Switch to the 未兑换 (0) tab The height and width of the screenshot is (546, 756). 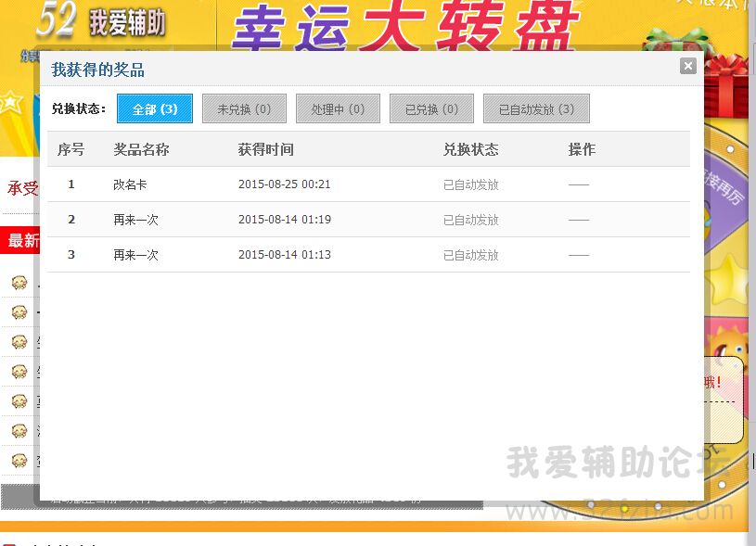tap(244, 108)
